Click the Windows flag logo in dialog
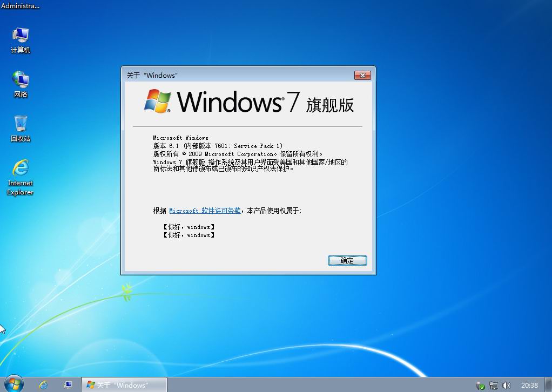The image size is (552, 392). pos(158,101)
